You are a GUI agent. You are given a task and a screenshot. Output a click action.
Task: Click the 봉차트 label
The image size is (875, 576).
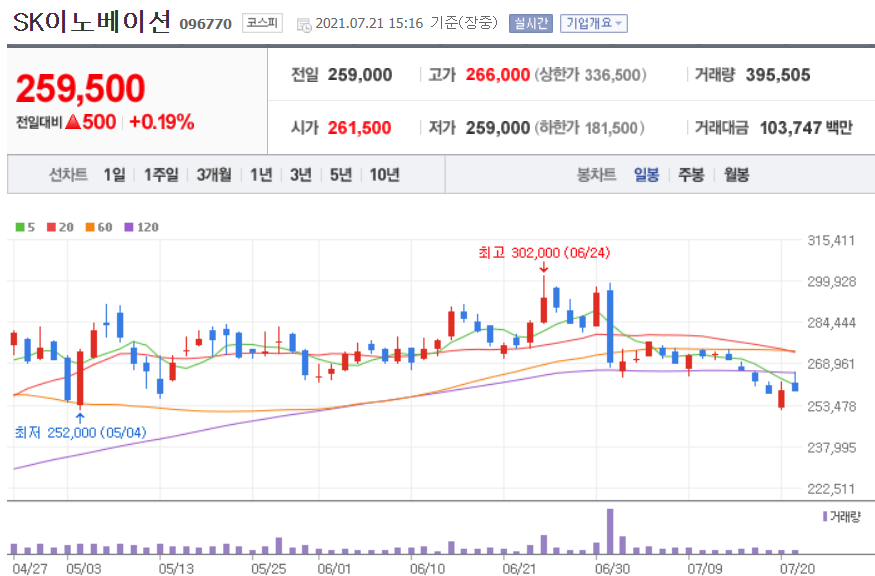point(597,175)
